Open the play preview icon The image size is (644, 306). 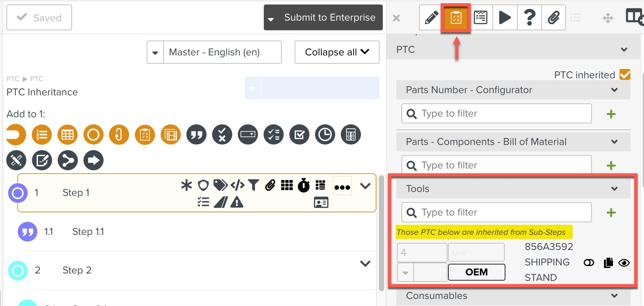(x=505, y=17)
